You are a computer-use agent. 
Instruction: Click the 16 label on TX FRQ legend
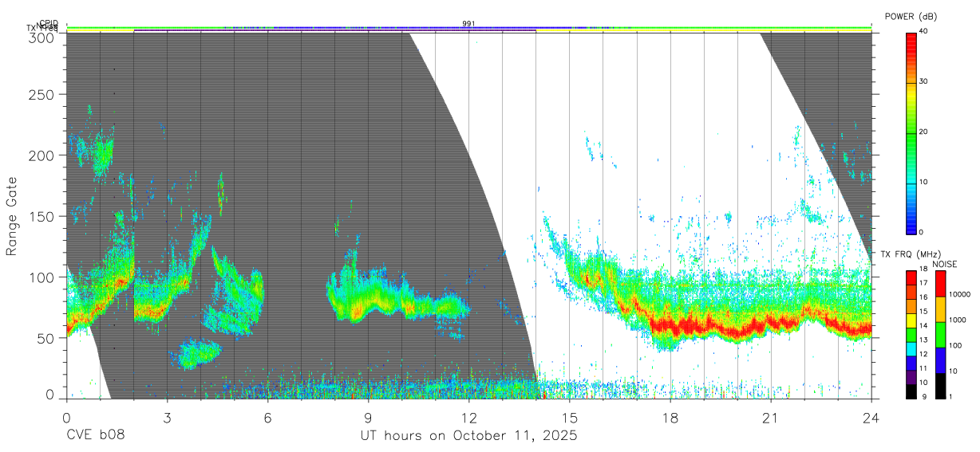pos(922,297)
